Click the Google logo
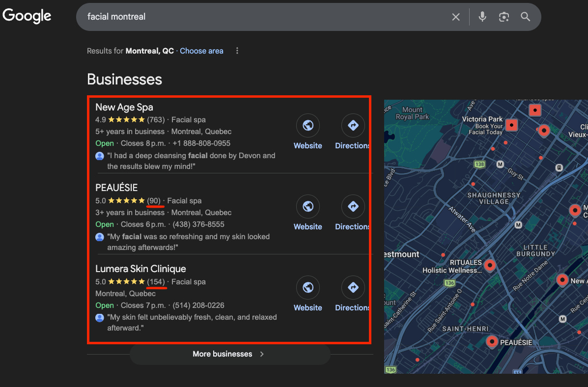 [x=27, y=16]
